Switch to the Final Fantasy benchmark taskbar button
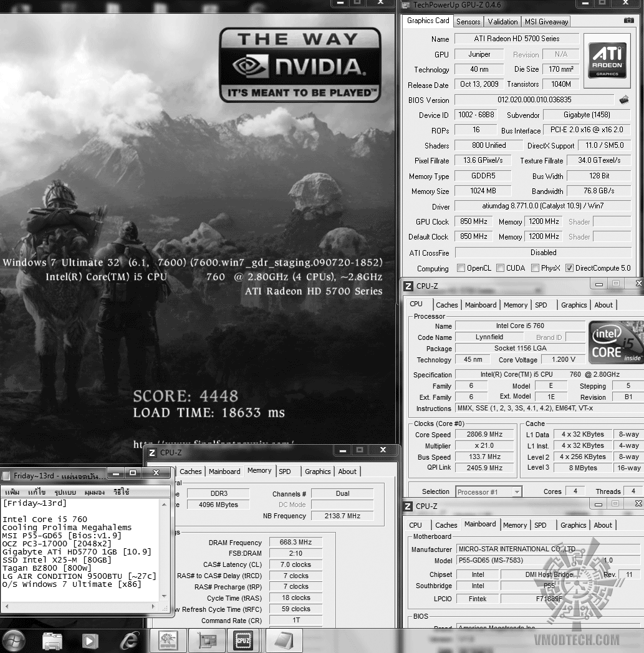 click(168, 641)
